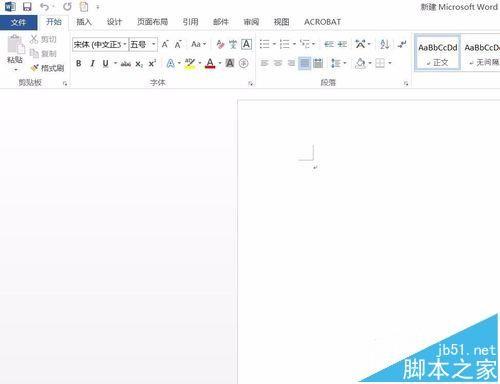Open the 文件 (File) tab
The height and width of the screenshot is (384, 500).
18,22
